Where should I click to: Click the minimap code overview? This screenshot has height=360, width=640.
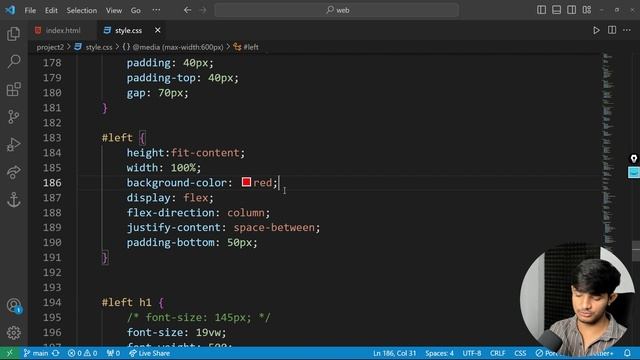click(608, 151)
